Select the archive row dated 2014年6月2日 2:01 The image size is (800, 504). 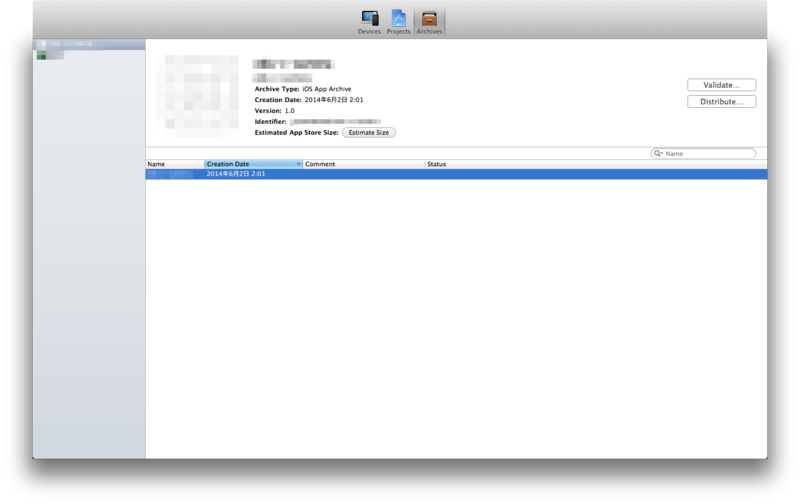[x=456, y=174]
